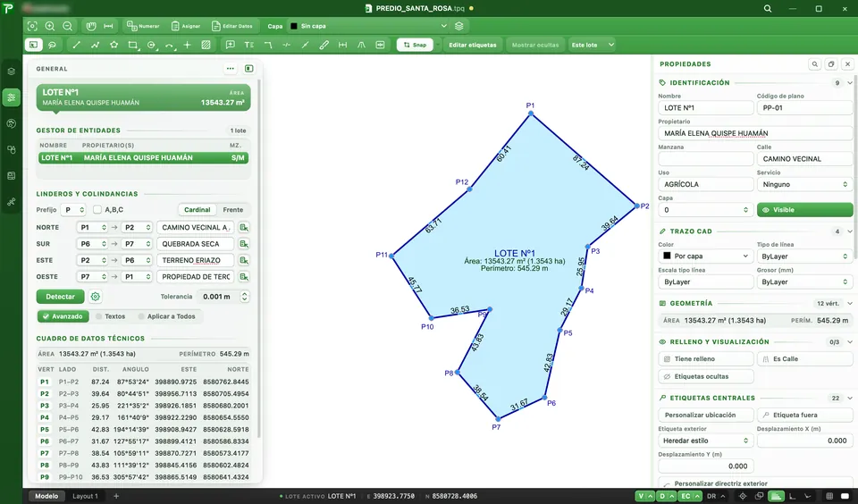The width and height of the screenshot is (858, 504).
Task: Click the crosshair target icon in status bar
Action: 743,496
